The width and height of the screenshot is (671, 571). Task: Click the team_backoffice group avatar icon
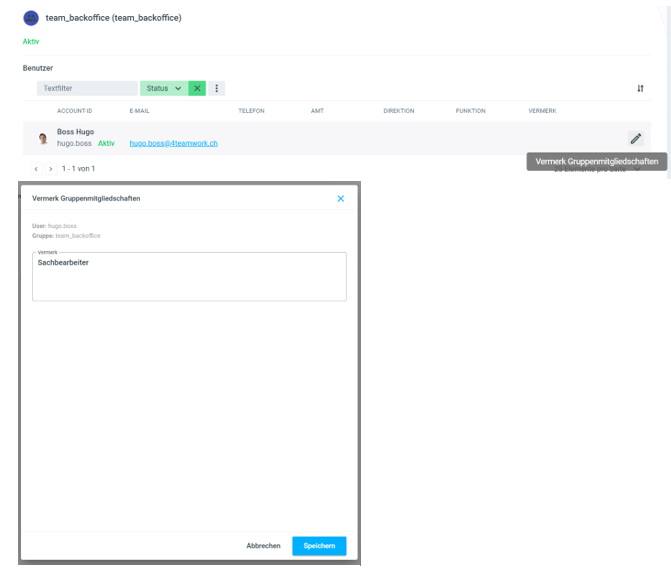pyautogui.click(x=31, y=18)
